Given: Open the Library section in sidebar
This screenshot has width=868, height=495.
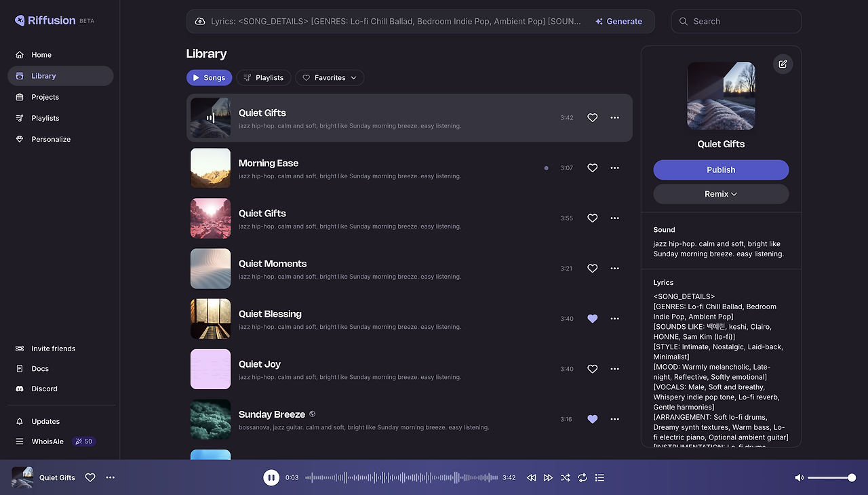Looking at the screenshot, I should tap(60, 76).
